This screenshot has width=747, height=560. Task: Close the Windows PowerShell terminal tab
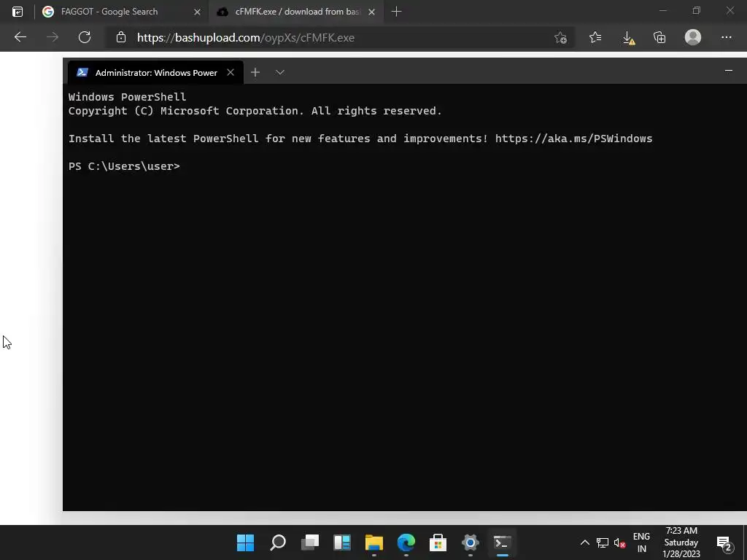click(x=231, y=72)
